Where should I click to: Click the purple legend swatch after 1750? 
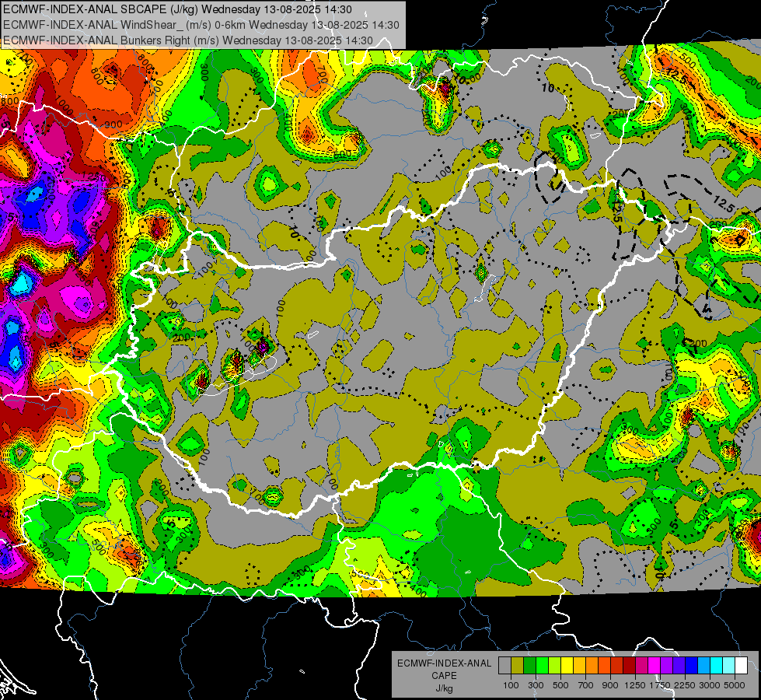point(666,666)
